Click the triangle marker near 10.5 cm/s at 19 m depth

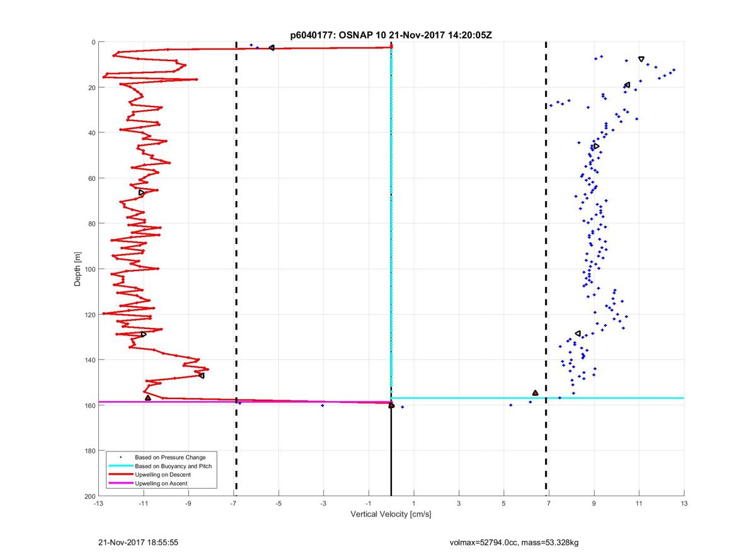627,85
